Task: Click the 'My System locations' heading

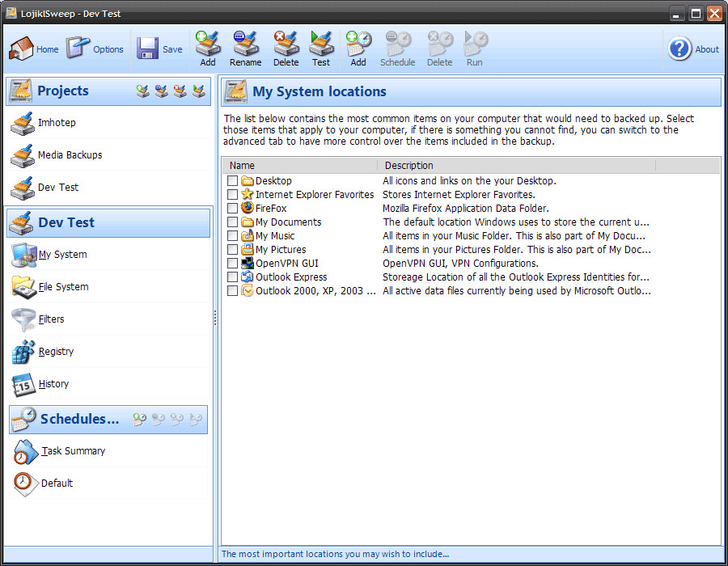Action: (x=320, y=91)
